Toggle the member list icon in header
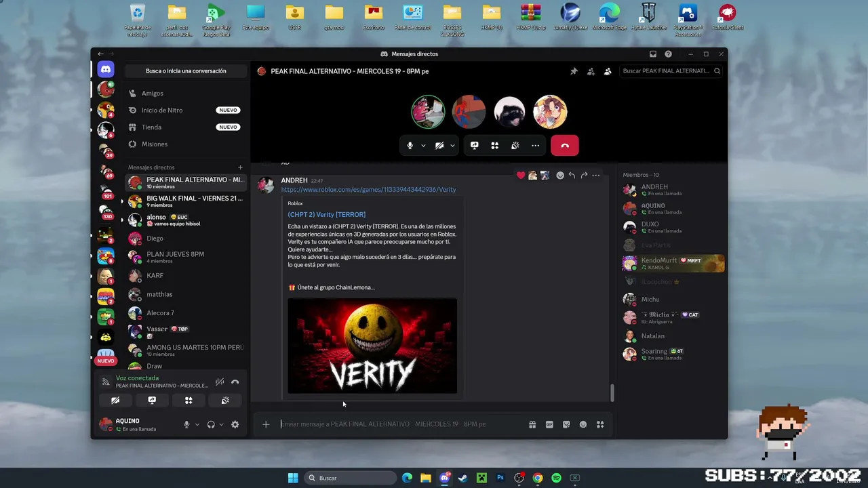868x488 pixels. pyautogui.click(x=608, y=71)
